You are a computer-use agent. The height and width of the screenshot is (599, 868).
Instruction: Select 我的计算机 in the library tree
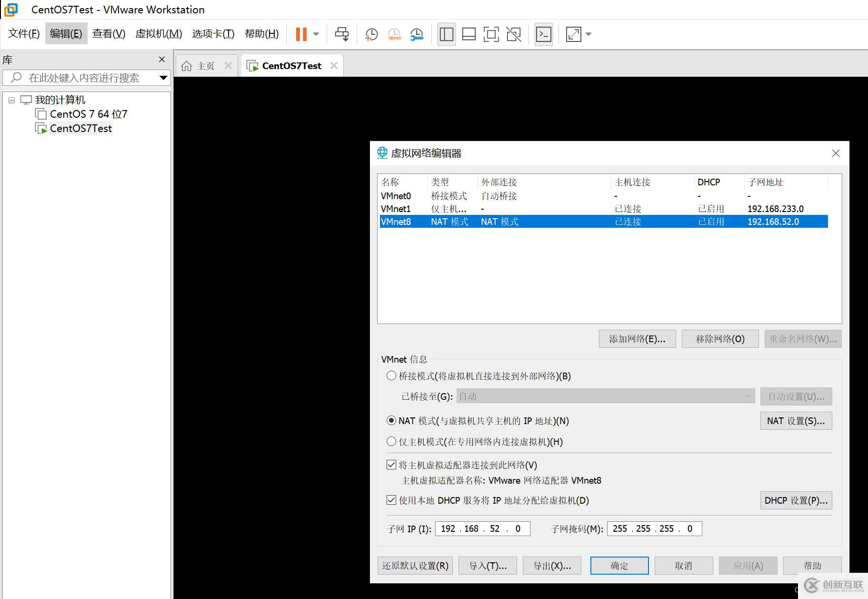[x=60, y=100]
